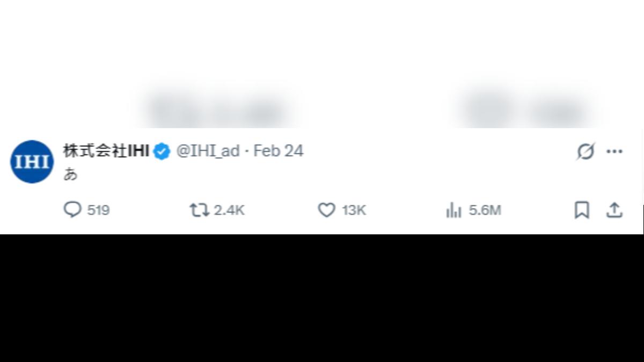Open the share post icon
The image size is (644, 362).
click(x=614, y=210)
